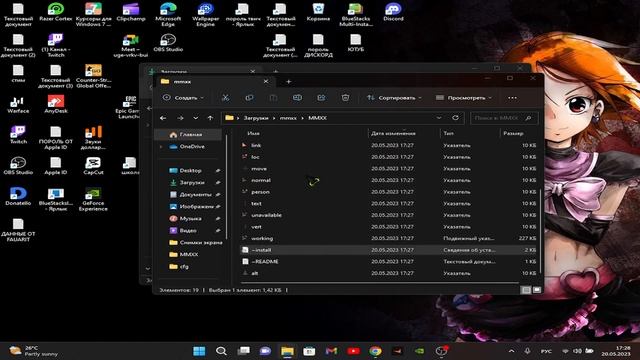Click the Cut scissors icon in Explorer toolbar

(x=225, y=98)
